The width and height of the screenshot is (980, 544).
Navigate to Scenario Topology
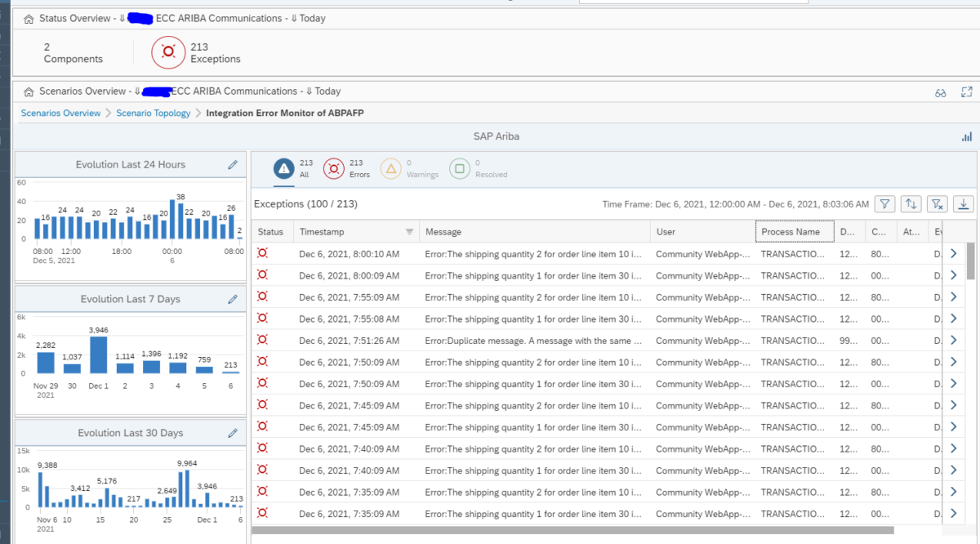coord(153,113)
